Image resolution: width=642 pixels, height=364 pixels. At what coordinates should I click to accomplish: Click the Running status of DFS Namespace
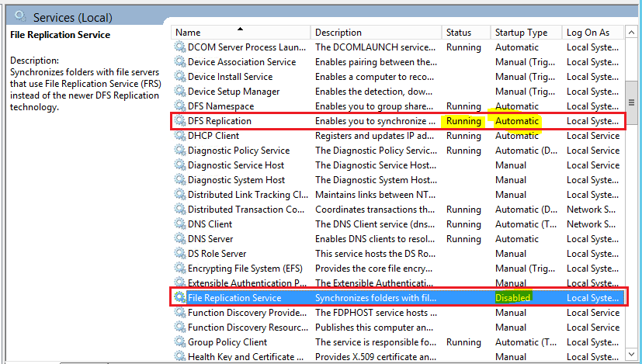click(463, 106)
